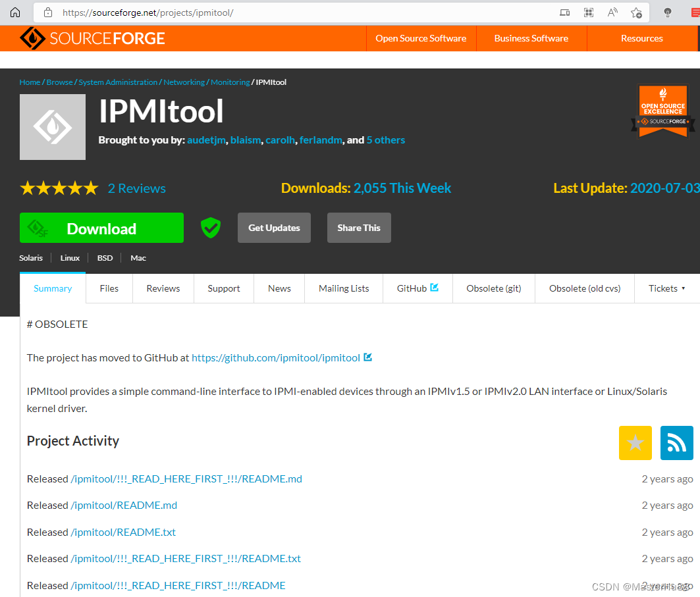The image size is (700, 597).
Task: Click the green security shield icon
Action: point(211,228)
